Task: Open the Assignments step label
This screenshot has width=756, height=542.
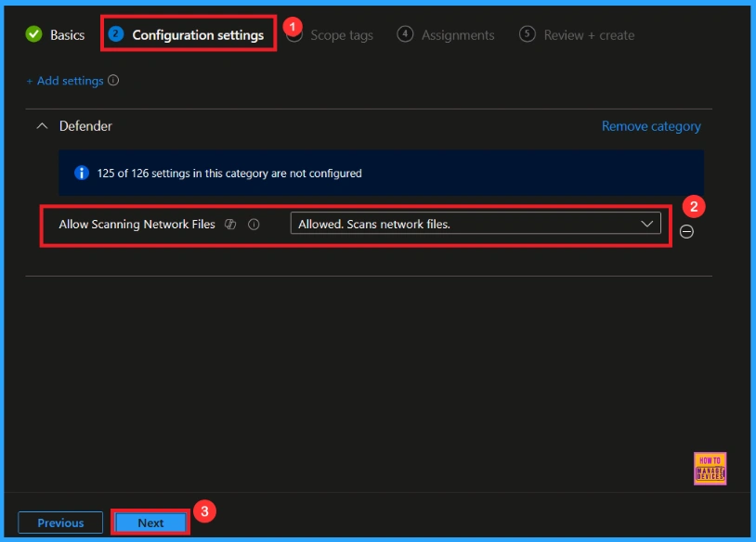Action: click(x=458, y=35)
